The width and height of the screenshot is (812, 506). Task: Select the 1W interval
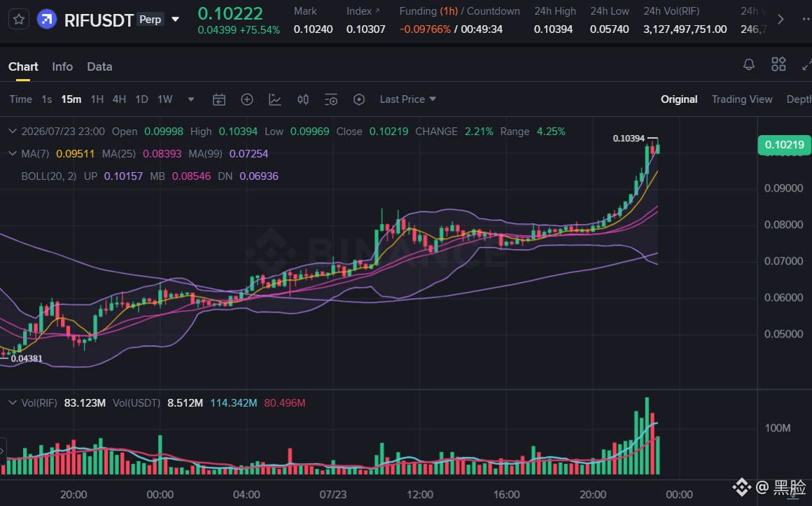(164, 99)
